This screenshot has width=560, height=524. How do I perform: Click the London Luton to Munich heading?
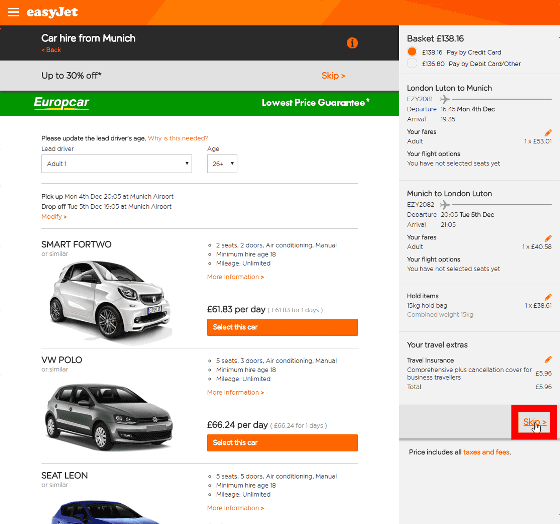pos(449,88)
